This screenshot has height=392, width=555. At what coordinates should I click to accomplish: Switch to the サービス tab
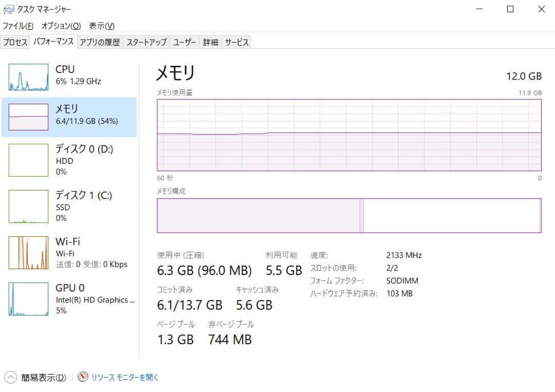[x=236, y=42]
